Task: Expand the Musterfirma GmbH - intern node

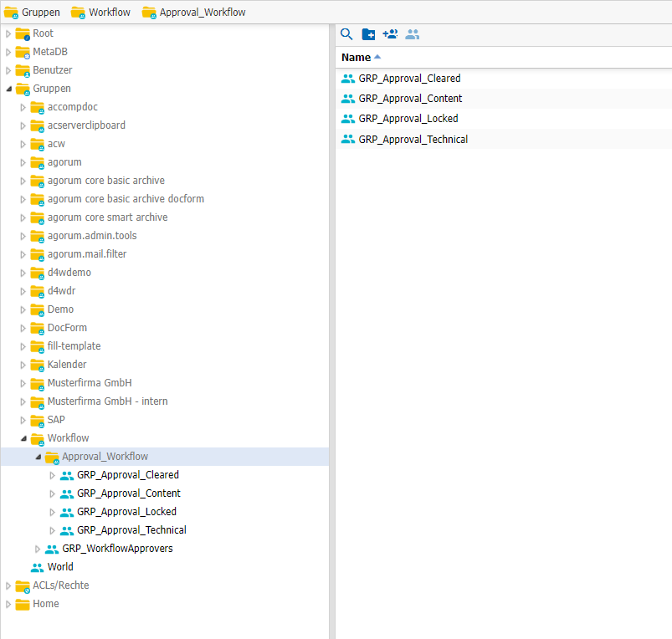Action: tap(23, 401)
